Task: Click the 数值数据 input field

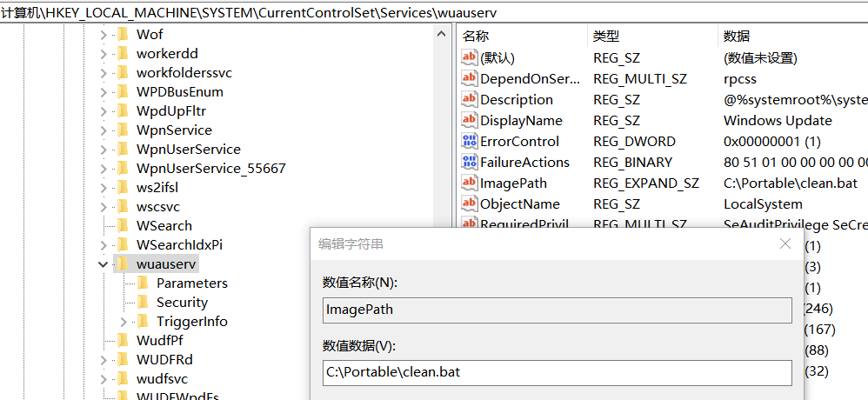Action: point(557,372)
